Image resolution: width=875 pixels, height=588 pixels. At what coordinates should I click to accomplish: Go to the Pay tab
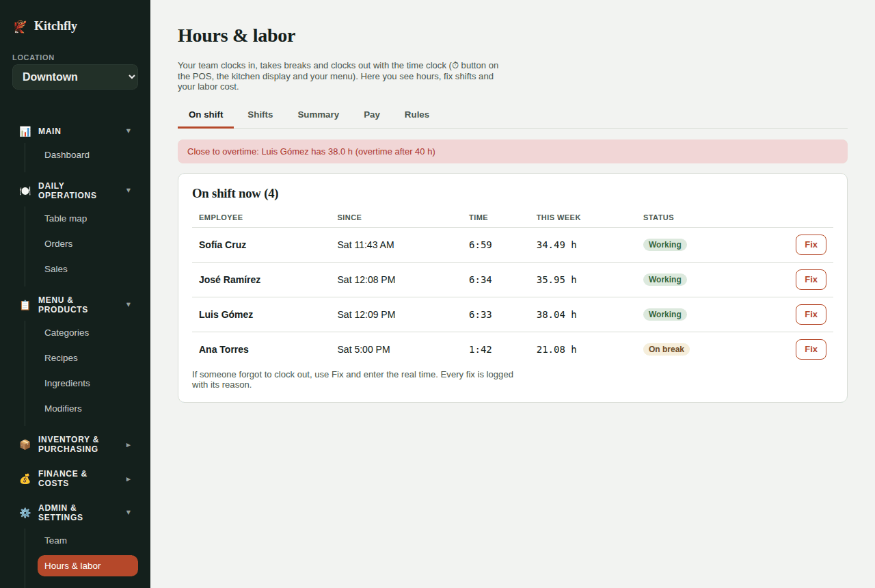tap(372, 115)
